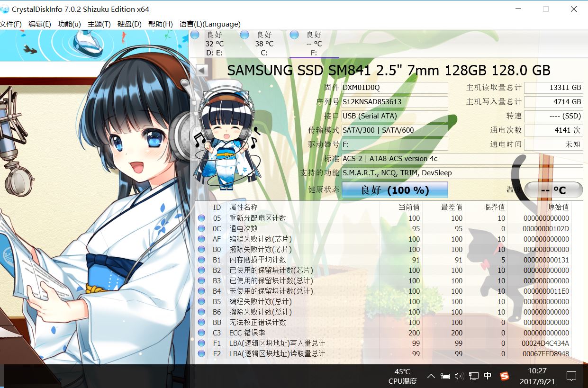The height and width of the screenshot is (388, 588).
Task: Open the notification center icon
Action: 571,376
